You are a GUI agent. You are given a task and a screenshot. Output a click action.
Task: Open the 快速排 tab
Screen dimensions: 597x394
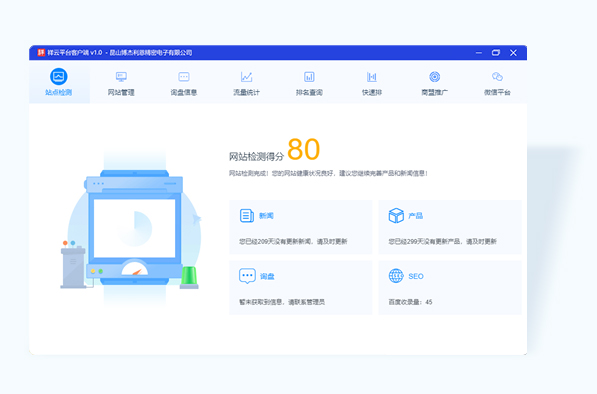pyautogui.click(x=372, y=84)
